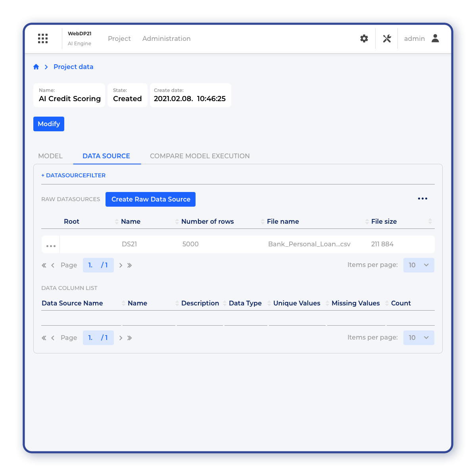Open the apps grid menu icon
The image size is (476, 476).
[43, 38]
